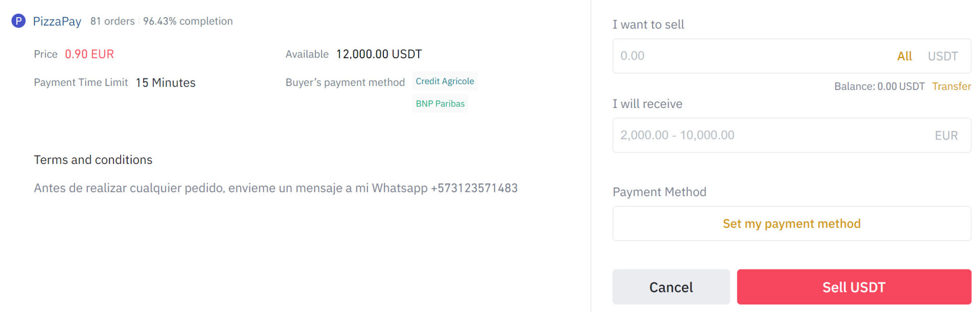Click the Cancel button

tap(671, 287)
